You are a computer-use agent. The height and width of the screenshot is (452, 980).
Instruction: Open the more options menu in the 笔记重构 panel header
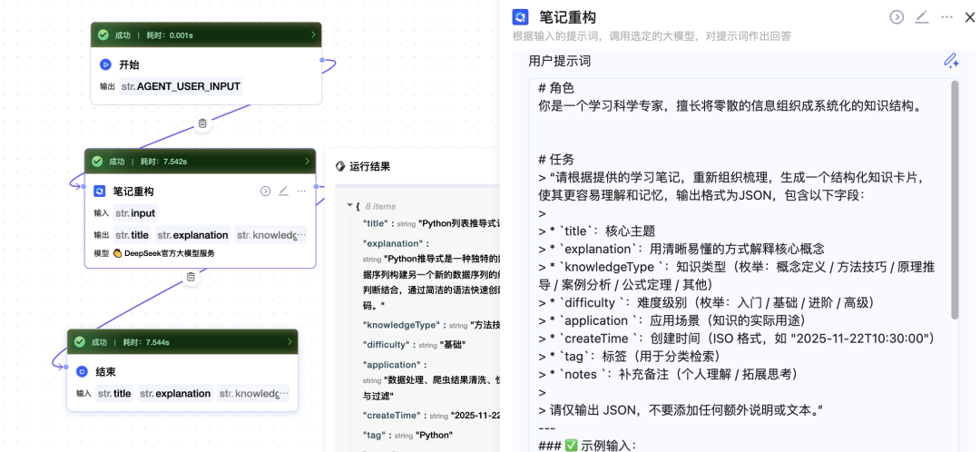[946, 17]
